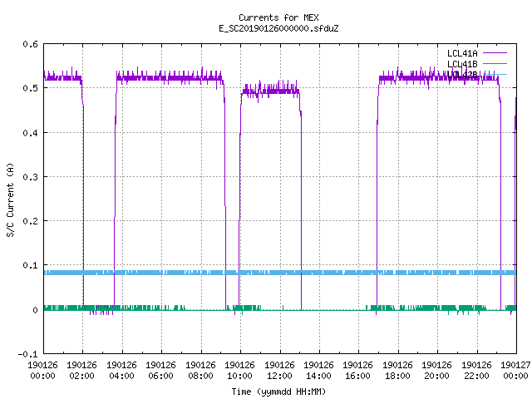The height and width of the screenshot is (399, 532).
Task: Click the '0.2' y-axis tick label
Action: tap(30, 221)
